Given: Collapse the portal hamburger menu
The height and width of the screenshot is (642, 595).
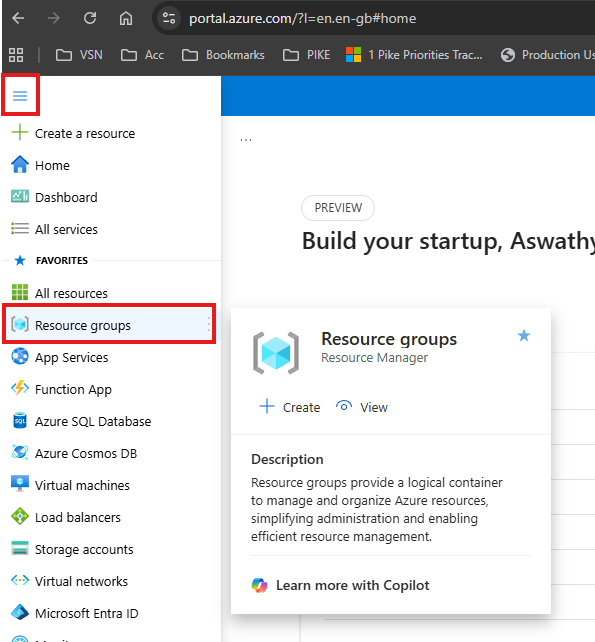Looking at the screenshot, I should tap(20, 96).
